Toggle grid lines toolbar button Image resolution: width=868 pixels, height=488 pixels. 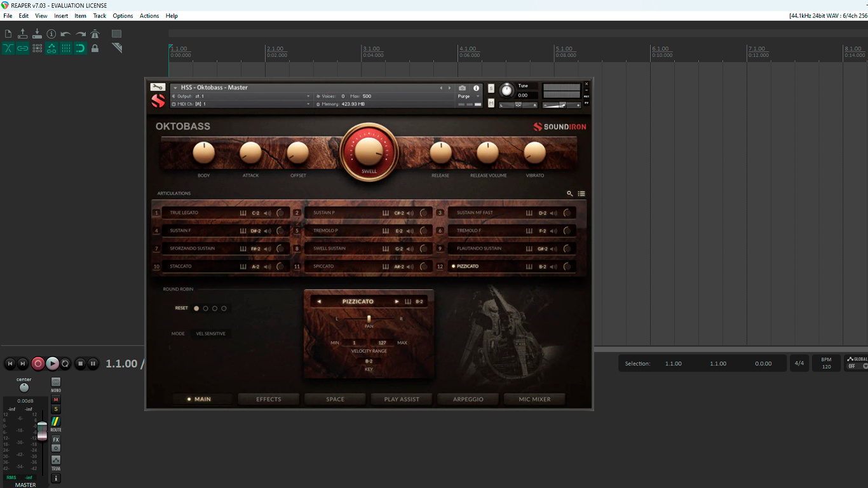coord(66,48)
